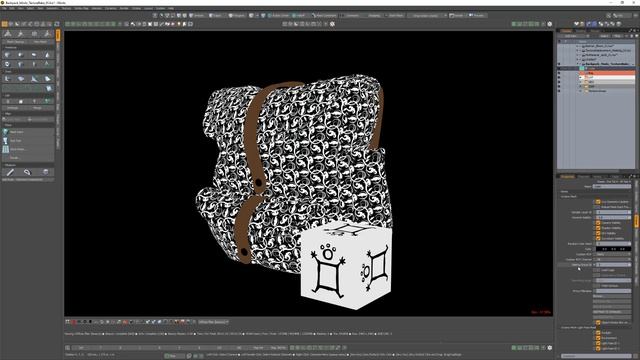Select the second tab icon of the left tool panel
Screen dimensions: 640x360
point(21,34)
